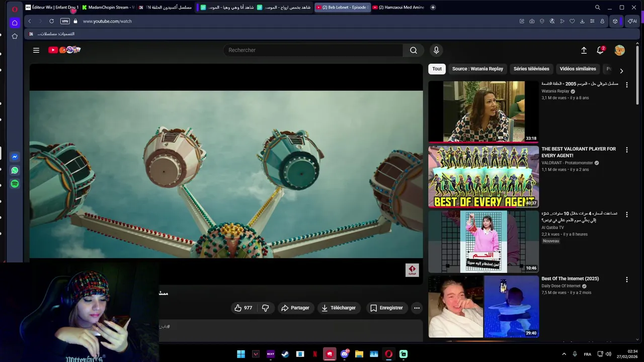Open more actions three-dot menu under video
This screenshot has height=362, width=644.
click(417, 308)
